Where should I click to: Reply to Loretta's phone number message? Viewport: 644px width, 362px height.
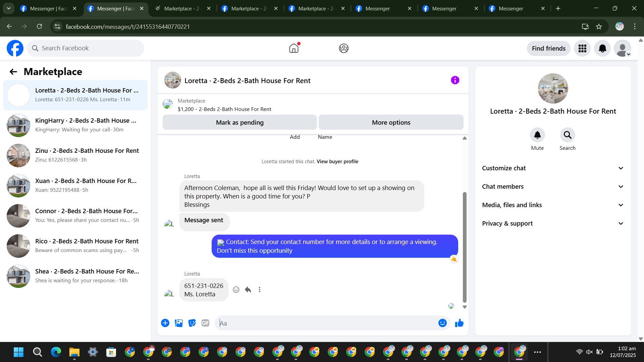[248, 290]
